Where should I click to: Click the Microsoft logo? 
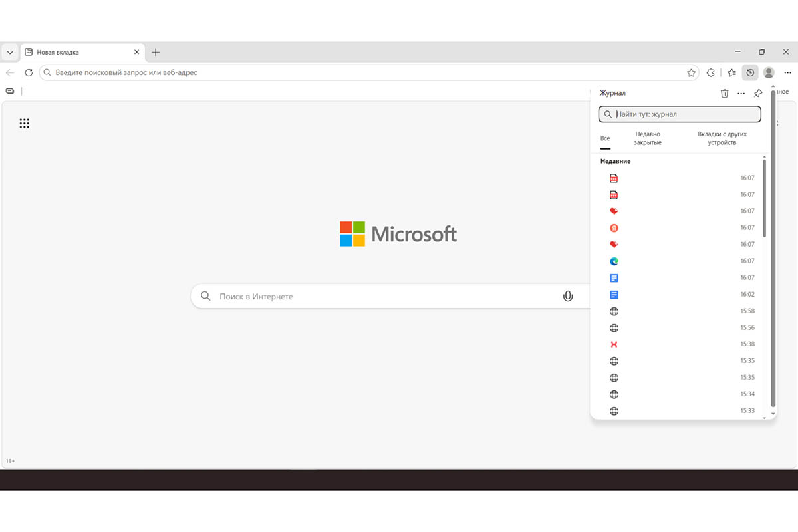point(398,234)
